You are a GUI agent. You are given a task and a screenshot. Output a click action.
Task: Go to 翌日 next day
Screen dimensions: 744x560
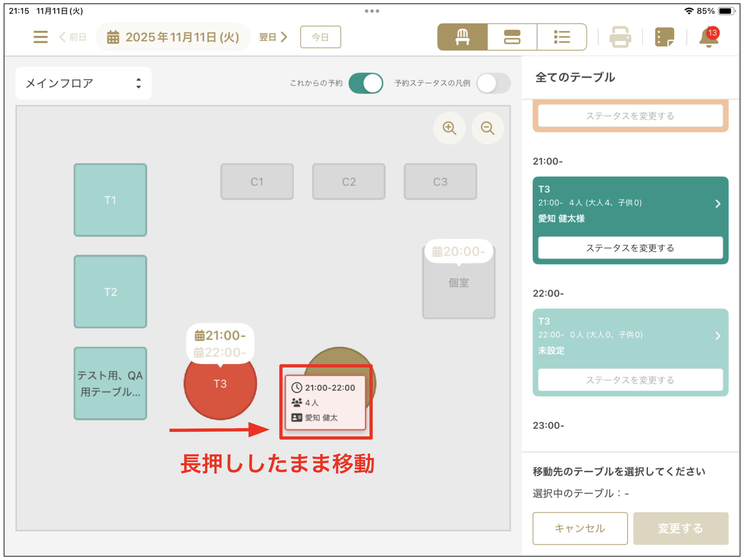(273, 37)
